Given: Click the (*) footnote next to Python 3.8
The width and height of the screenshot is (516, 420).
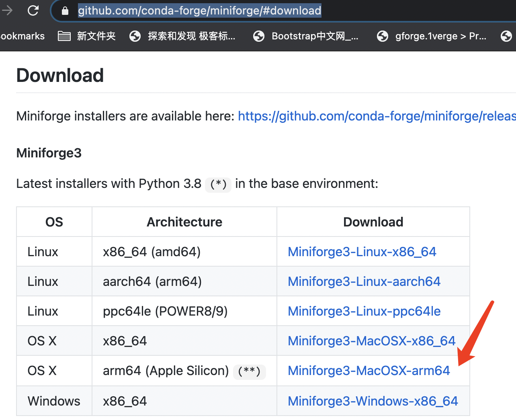Looking at the screenshot, I should tap(218, 185).
